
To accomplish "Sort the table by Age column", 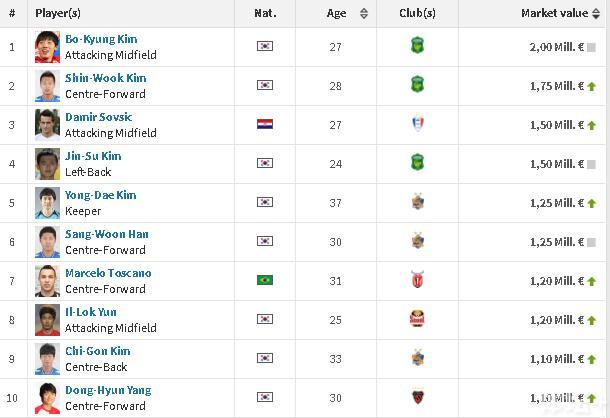I will [x=336, y=14].
